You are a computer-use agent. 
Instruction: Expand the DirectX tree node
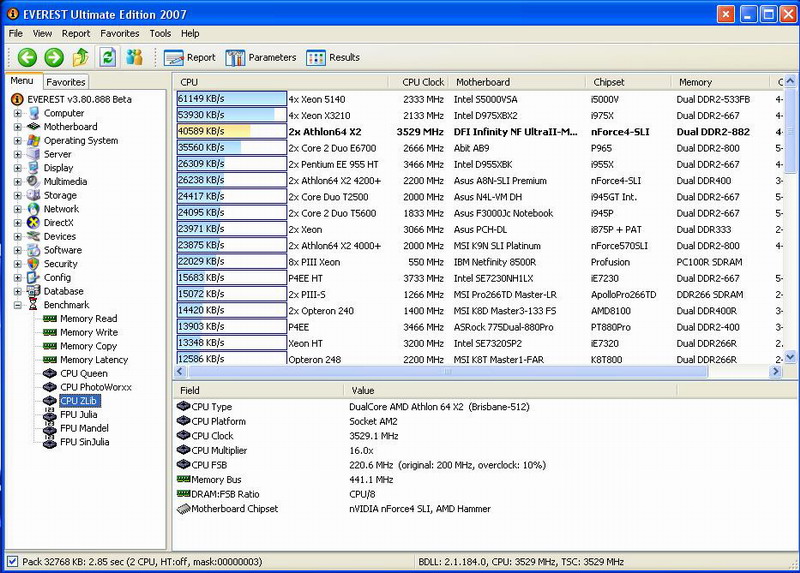pyautogui.click(x=18, y=222)
